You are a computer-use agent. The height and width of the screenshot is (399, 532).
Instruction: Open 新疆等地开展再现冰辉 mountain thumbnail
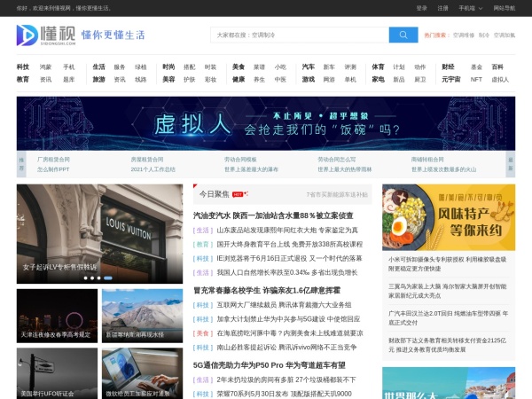point(141,315)
